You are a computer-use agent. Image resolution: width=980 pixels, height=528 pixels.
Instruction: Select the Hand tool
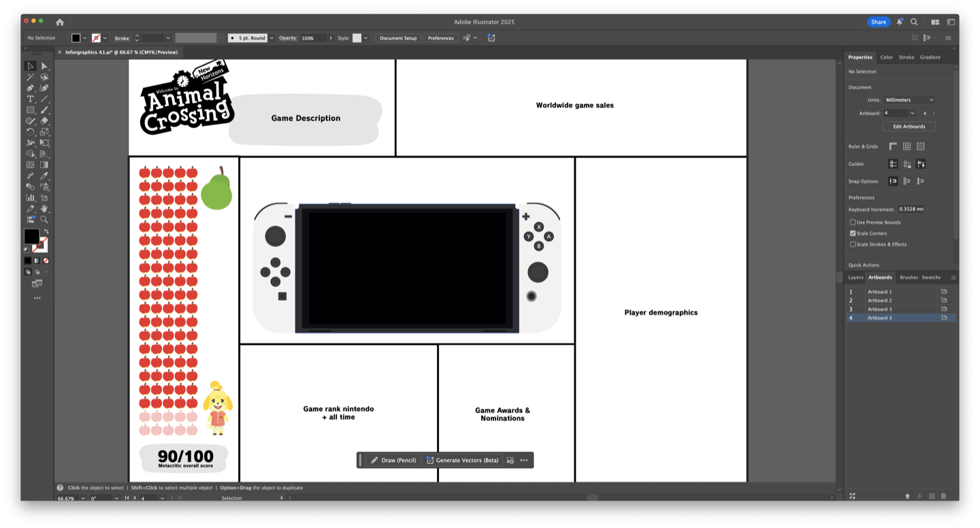coord(44,208)
